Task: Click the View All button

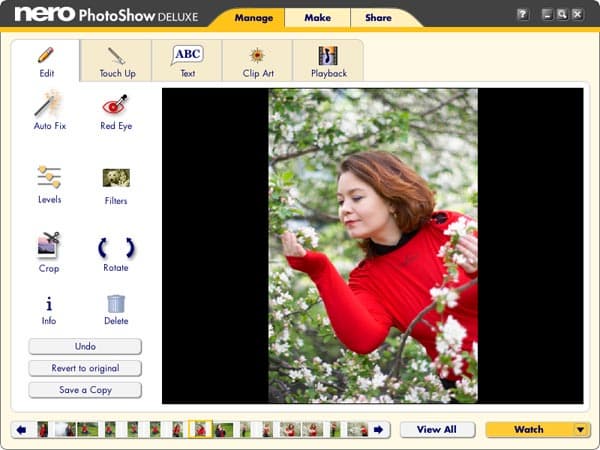Action: 437,430
